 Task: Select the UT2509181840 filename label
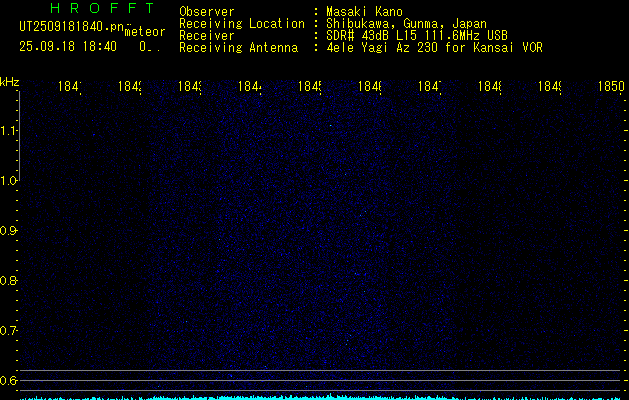click(x=72, y=26)
